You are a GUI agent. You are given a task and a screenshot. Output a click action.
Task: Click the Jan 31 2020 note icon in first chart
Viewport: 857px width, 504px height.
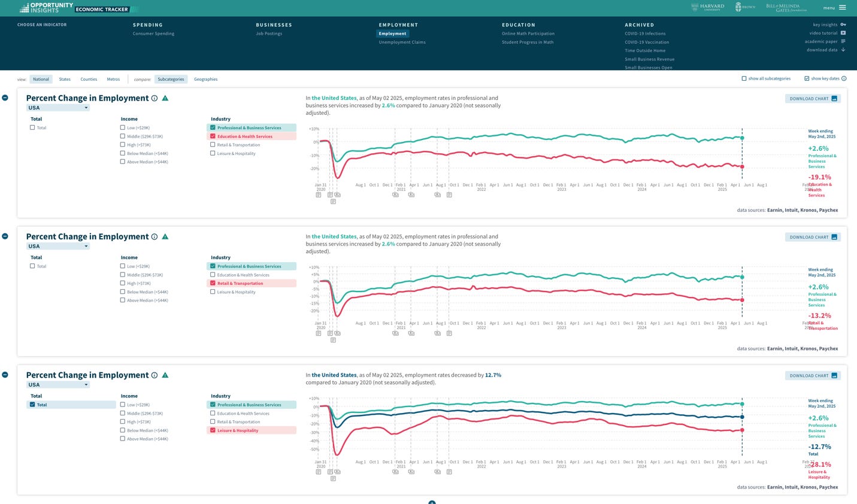point(319,195)
